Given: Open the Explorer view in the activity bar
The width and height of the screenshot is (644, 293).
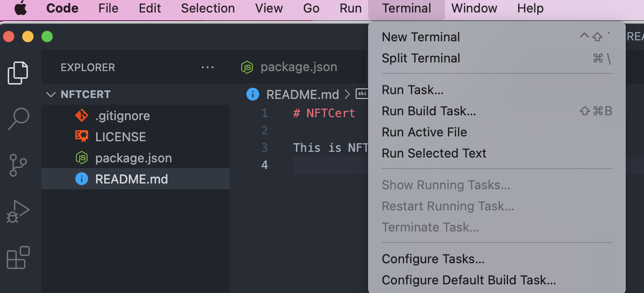Looking at the screenshot, I should [18, 72].
